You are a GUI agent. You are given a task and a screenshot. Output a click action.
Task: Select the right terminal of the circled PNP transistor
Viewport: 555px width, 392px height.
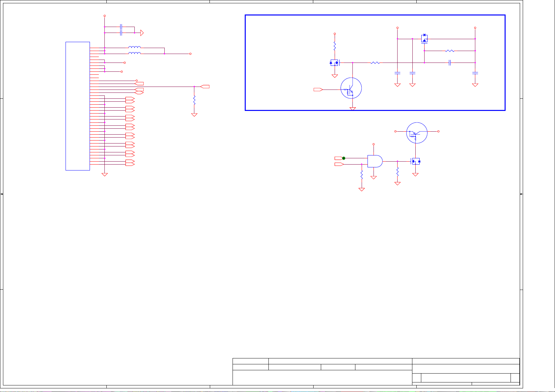(x=438, y=131)
